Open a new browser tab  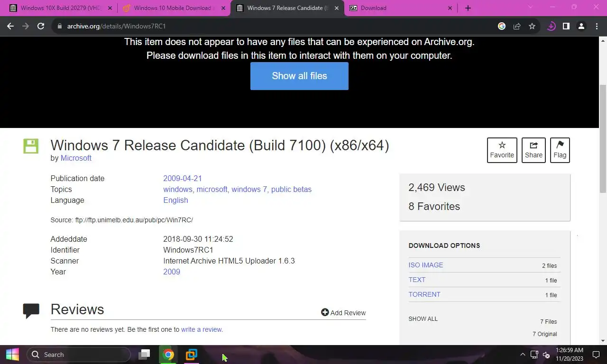(468, 8)
